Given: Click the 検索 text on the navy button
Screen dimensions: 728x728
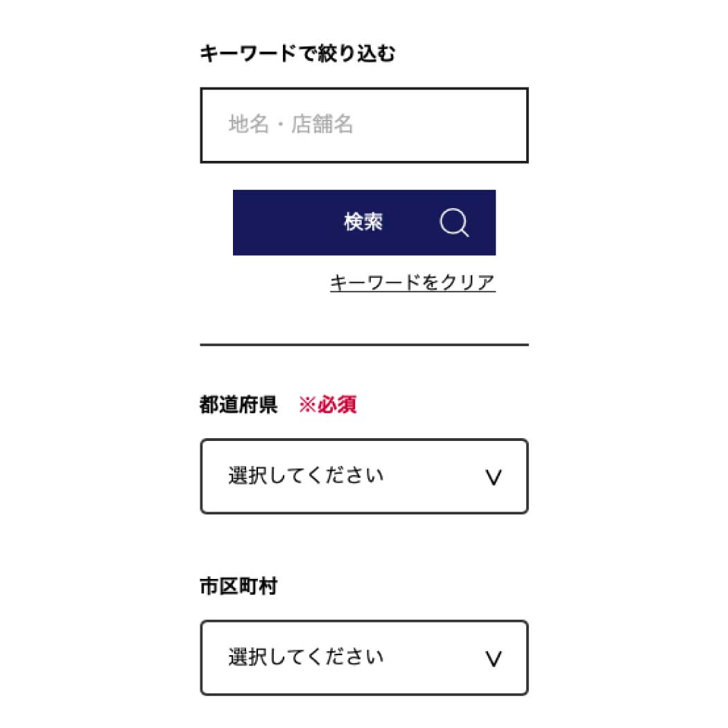Looking at the screenshot, I should point(363,222).
